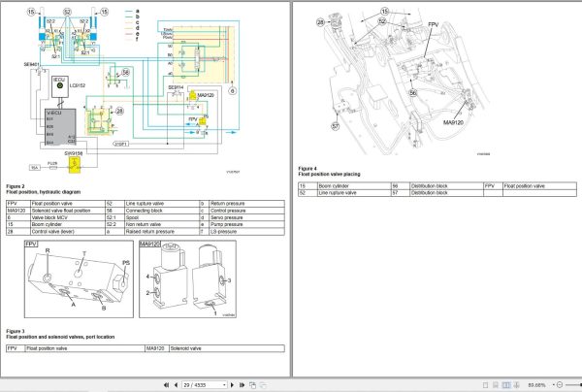The image size is (582, 392).
Task: Click the 'Figure 3' caption text
Action: pos(16,331)
